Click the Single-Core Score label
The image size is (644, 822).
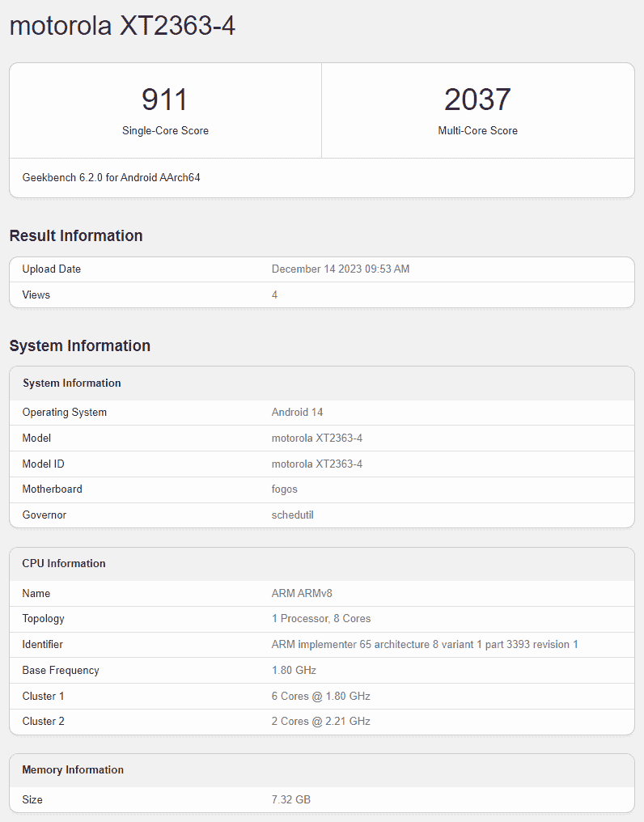(x=165, y=130)
